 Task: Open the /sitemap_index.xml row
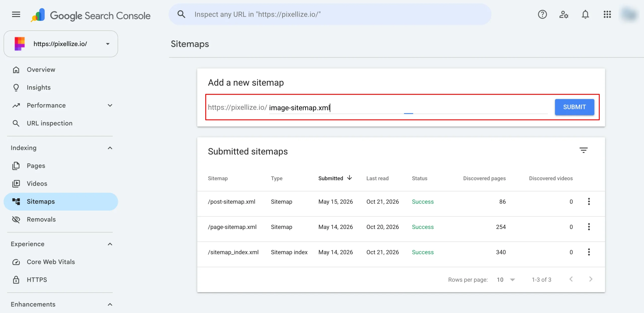[x=401, y=254]
